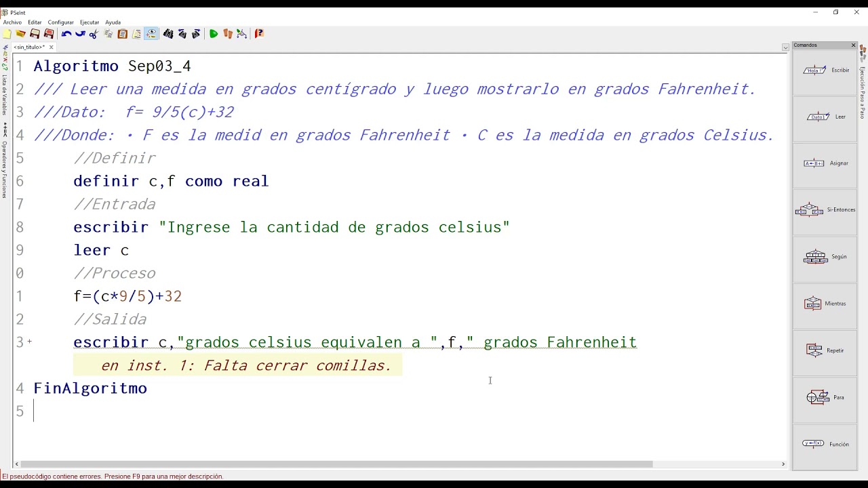Click the horizontal scrollbar thumb of the editor
The height and width of the screenshot is (488, 868).
pos(336,464)
